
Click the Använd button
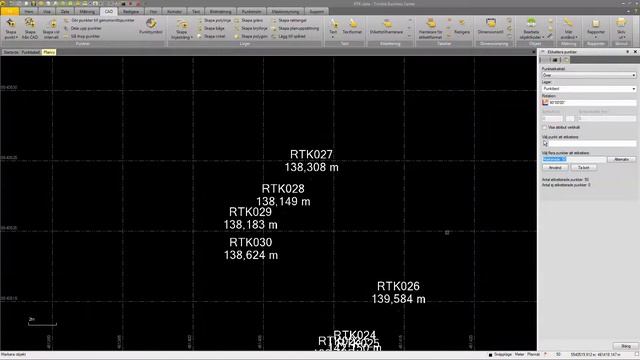[555, 168]
